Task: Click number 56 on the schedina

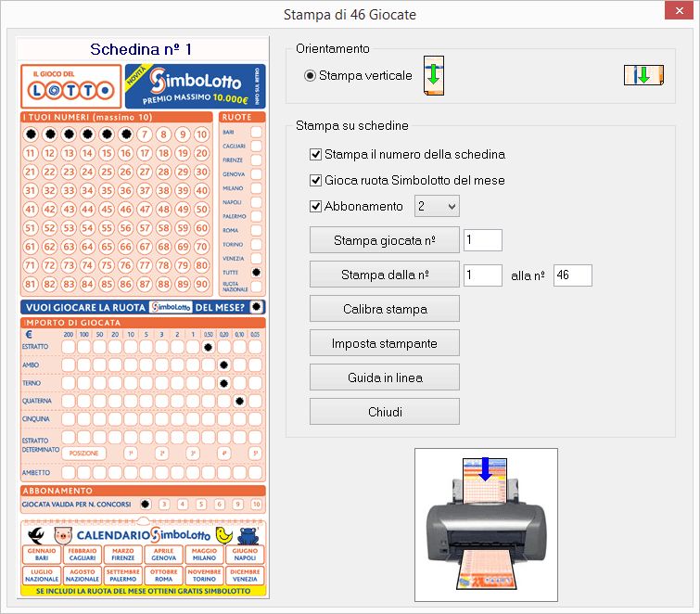Action: click(x=125, y=228)
